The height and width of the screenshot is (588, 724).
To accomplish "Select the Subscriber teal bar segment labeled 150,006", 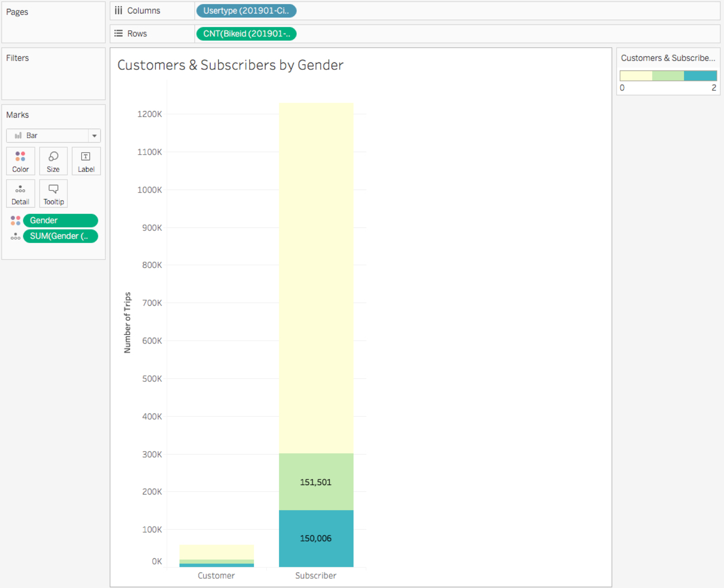I will coord(316,539).
